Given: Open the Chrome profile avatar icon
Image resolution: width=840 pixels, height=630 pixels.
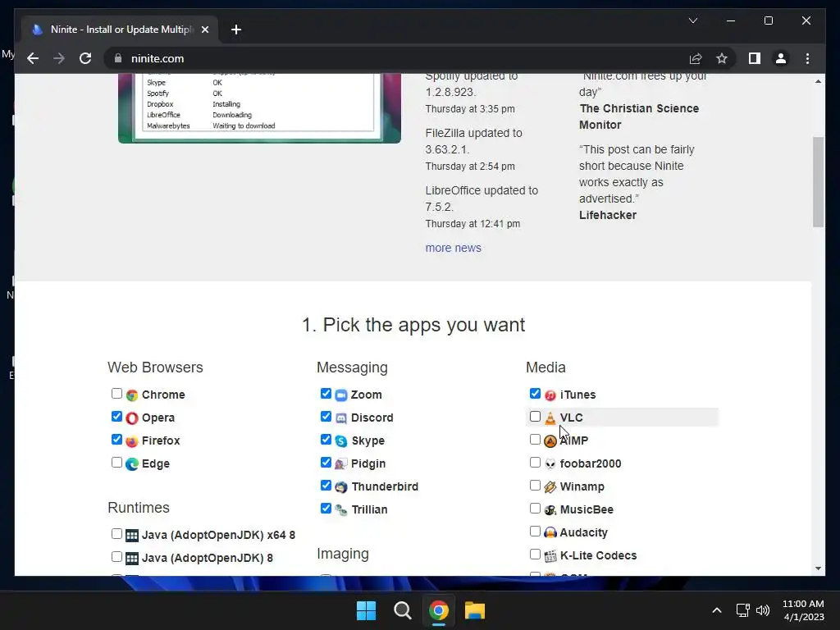Looking at the screenshot, I should pyautogui.click(x=781, y=58).
